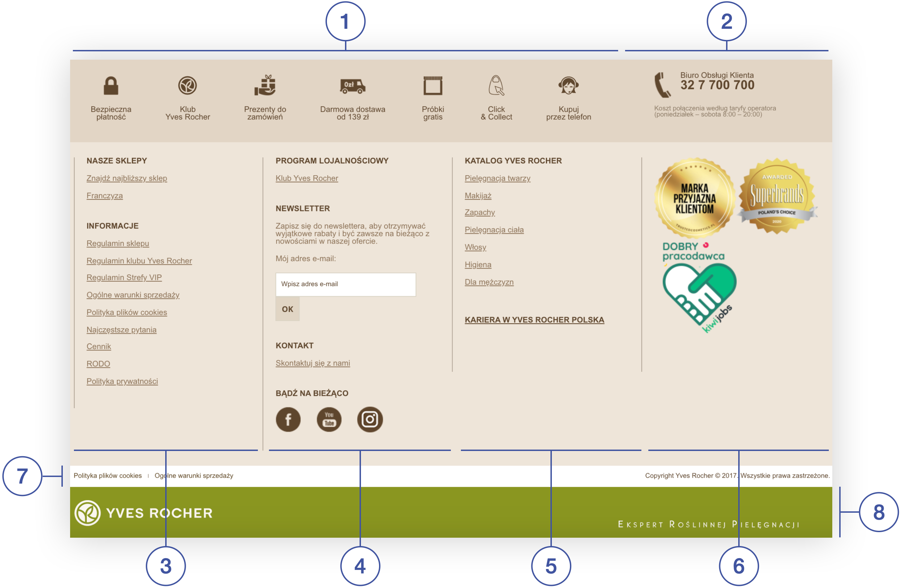Screen dimensions: 901x588
Task: Open Regulamin sklepu link
Action: click(x=118, y=243)
